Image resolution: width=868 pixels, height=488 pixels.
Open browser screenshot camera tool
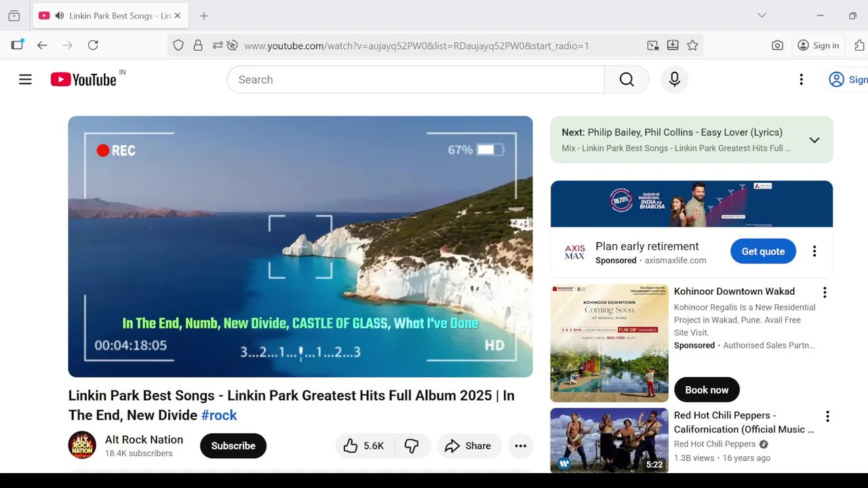click(777, 45)
